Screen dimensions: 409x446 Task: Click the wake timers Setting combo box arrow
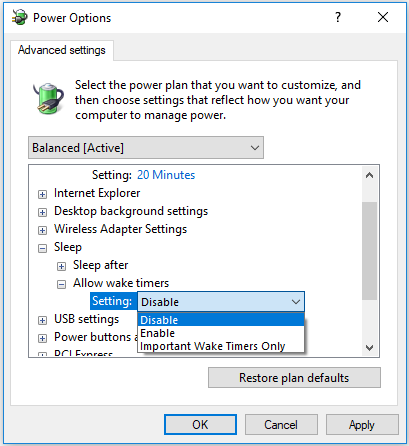(x=296, y=302)
